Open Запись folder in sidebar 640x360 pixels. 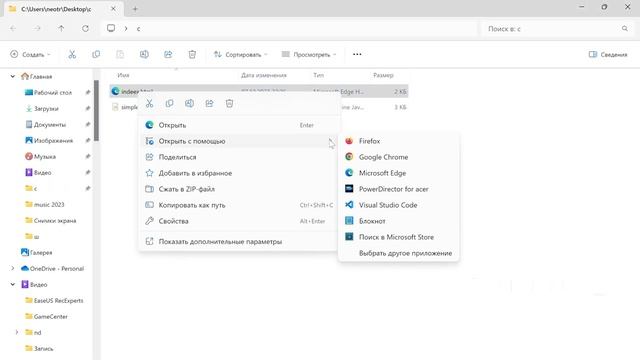click(39, 349)
